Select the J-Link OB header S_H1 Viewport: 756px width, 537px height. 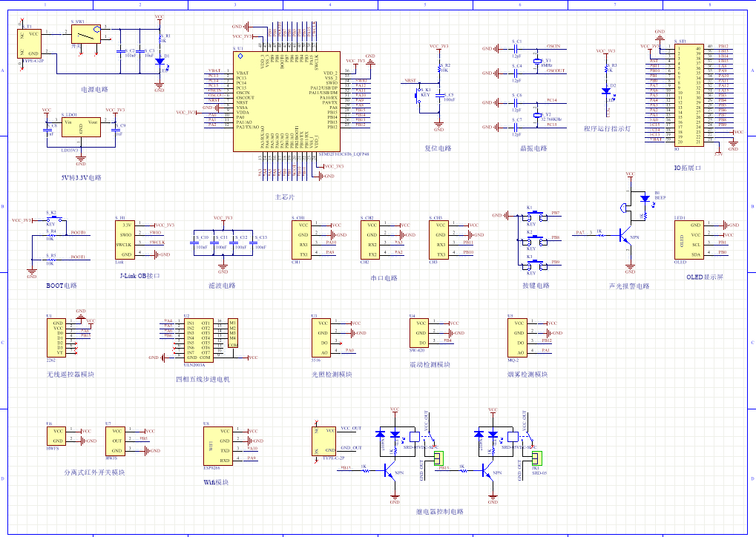(126, 240)
